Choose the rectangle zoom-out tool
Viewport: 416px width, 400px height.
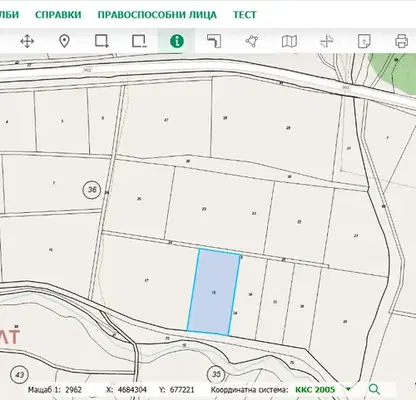139,42
